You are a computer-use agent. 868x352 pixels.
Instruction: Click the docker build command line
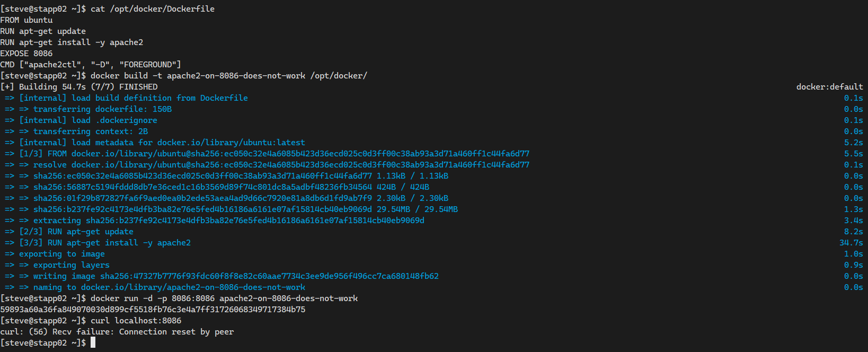229,76
